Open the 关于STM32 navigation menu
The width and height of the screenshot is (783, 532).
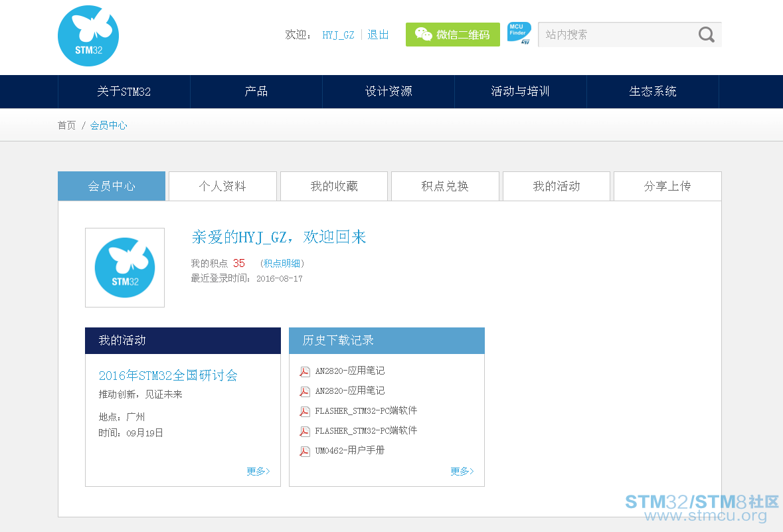tap(124, 92)
